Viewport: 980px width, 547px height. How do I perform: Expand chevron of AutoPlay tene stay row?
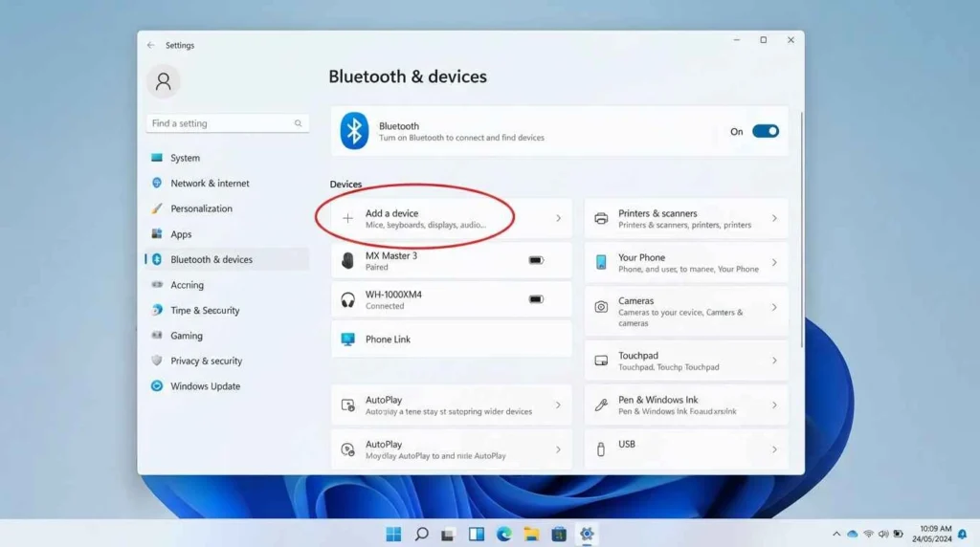(x=558, y=405)
